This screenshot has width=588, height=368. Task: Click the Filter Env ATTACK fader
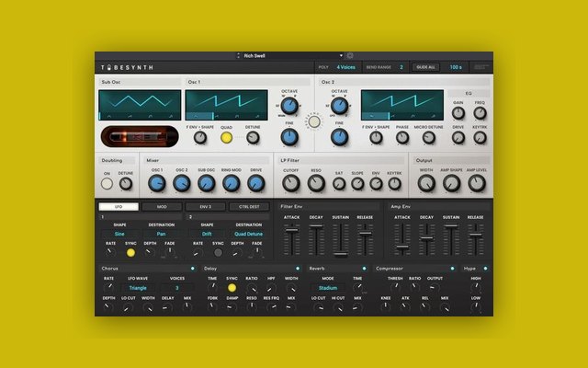tap(291, 230)
